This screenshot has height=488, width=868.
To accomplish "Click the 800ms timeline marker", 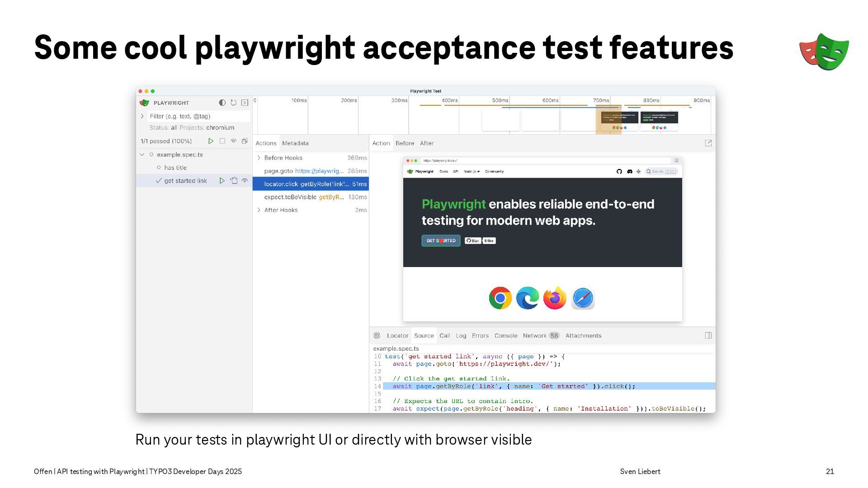I will pyautogui.click(x=651, y=100).
